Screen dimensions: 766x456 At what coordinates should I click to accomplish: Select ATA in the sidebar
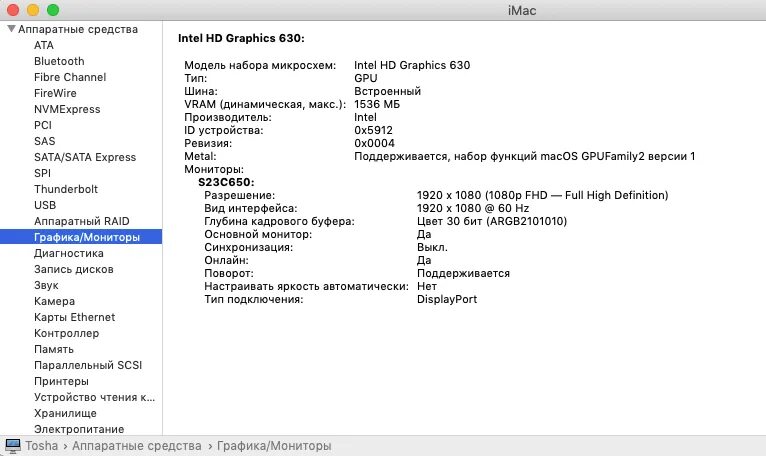click(x=44, y=45)
